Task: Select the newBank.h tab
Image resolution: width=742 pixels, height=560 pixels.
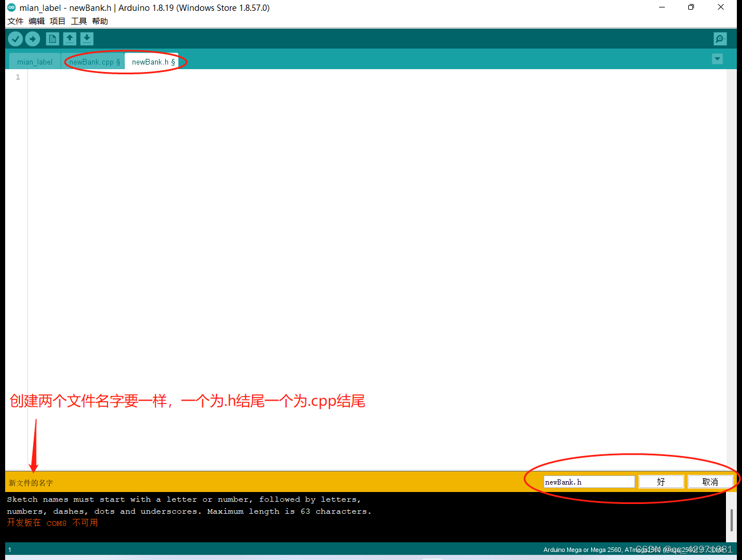Action: [x=151, y=61]
